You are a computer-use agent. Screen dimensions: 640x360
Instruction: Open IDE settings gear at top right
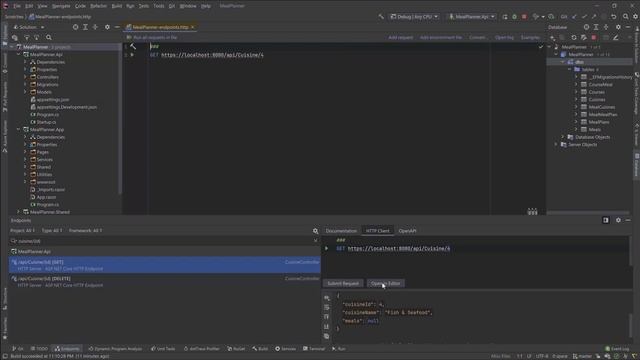click(x=636, y=17)
